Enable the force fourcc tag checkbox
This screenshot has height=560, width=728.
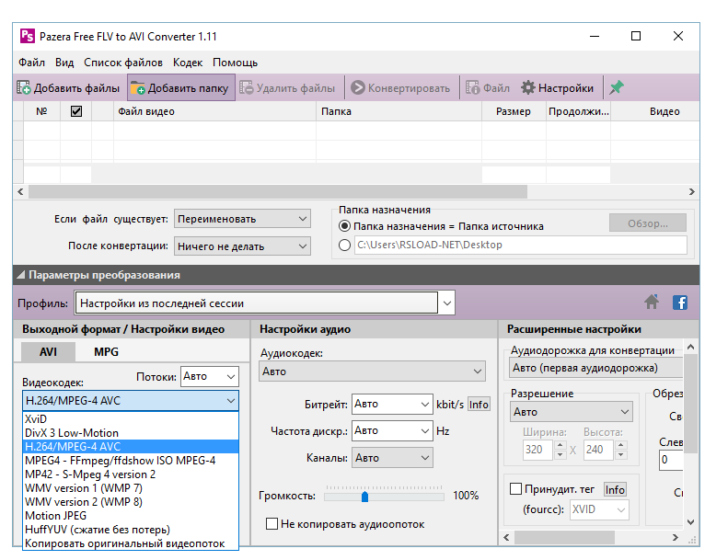515,489
